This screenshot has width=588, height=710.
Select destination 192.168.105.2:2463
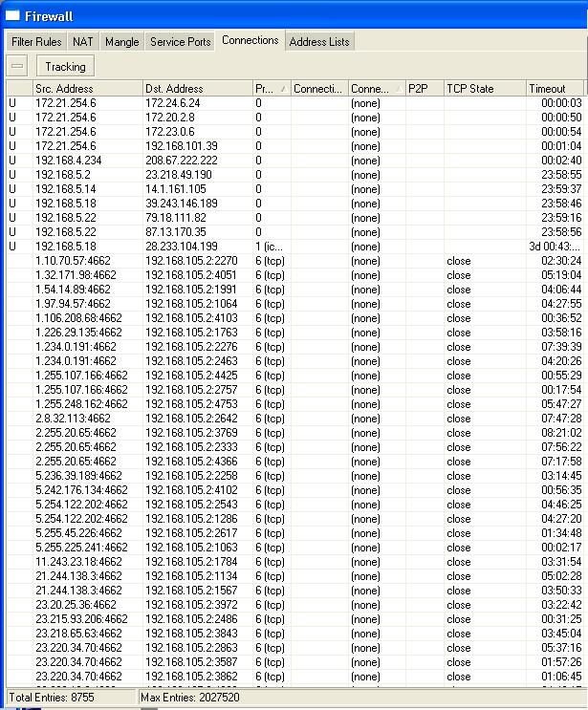pyautogui.click(x=191, y=361)
